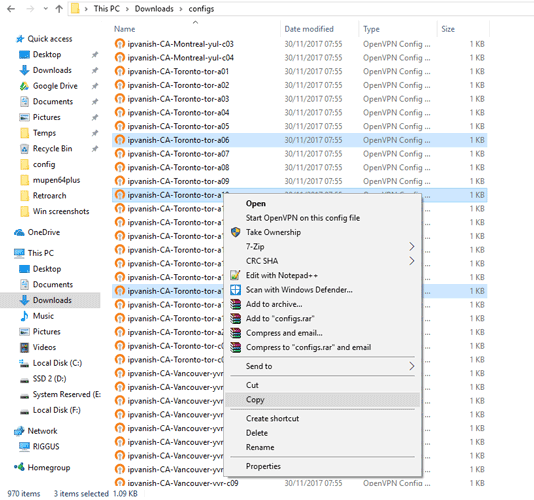Open Desktop under Quick access
Viewport: 534px width, 500px height.
(x=47, y=54)
